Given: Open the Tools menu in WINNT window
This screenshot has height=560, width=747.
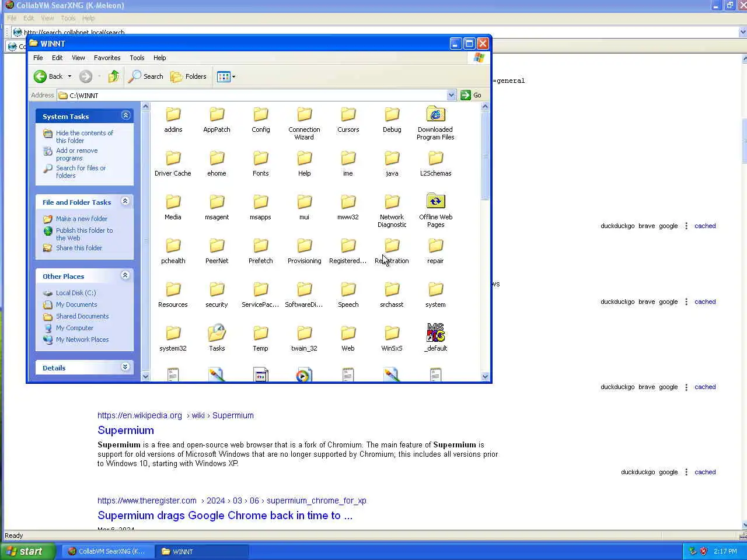Looking at the screenshot, I should pyautogui.click(x=137, y=58).
